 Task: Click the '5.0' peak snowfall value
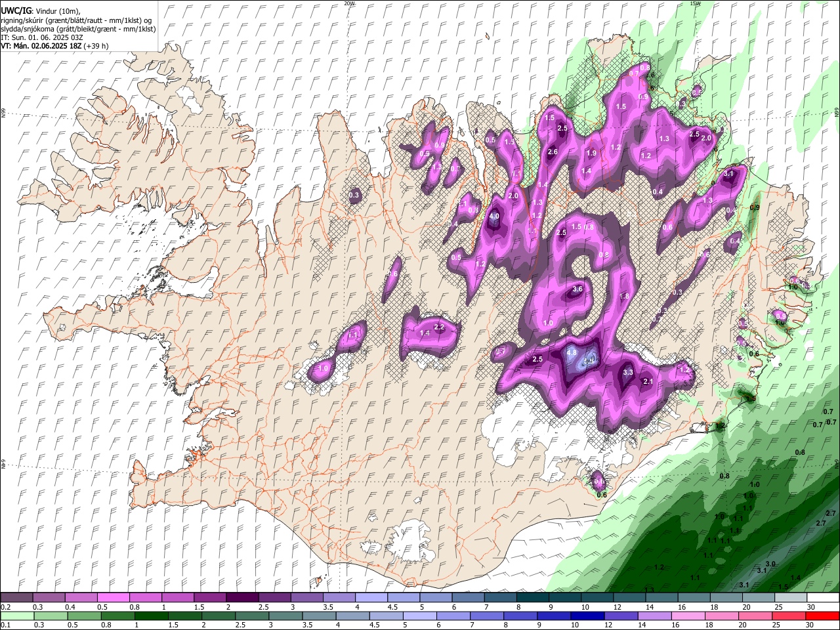[x=589, y=360]
